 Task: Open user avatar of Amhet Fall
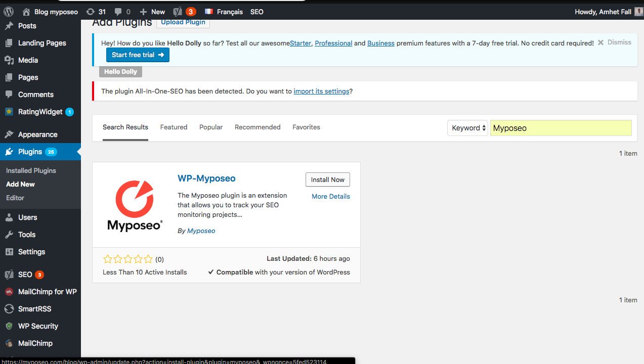click(x=639, y=12)
